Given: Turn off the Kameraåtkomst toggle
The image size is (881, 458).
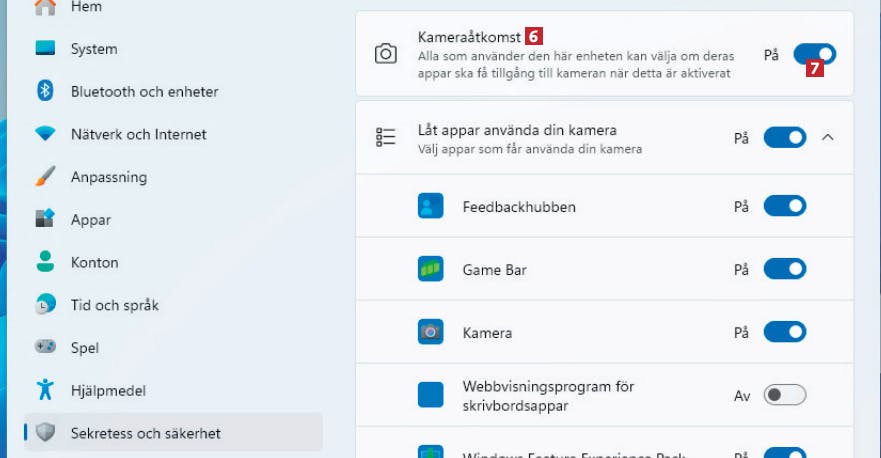Looking at the screenshot, I should [815, 55].
